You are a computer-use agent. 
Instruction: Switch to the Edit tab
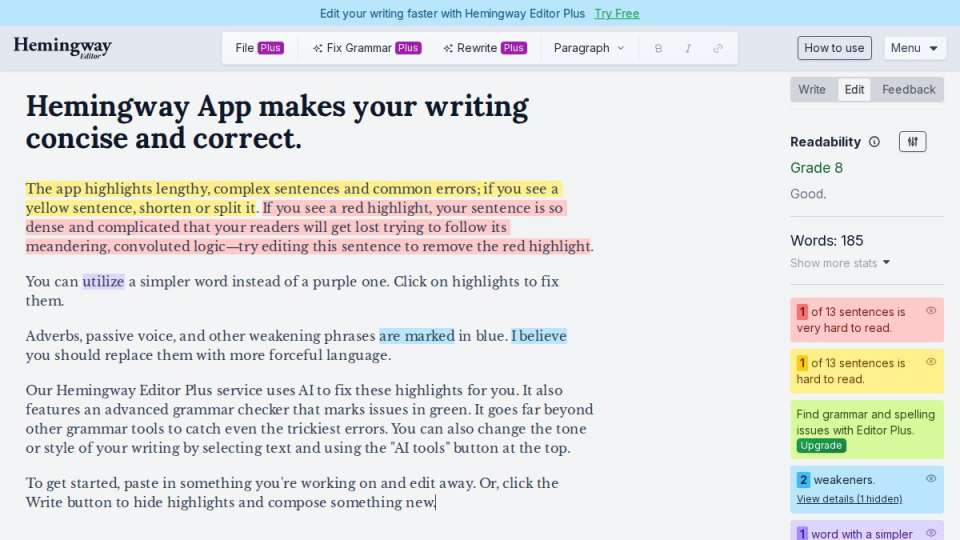click(854, 89)
